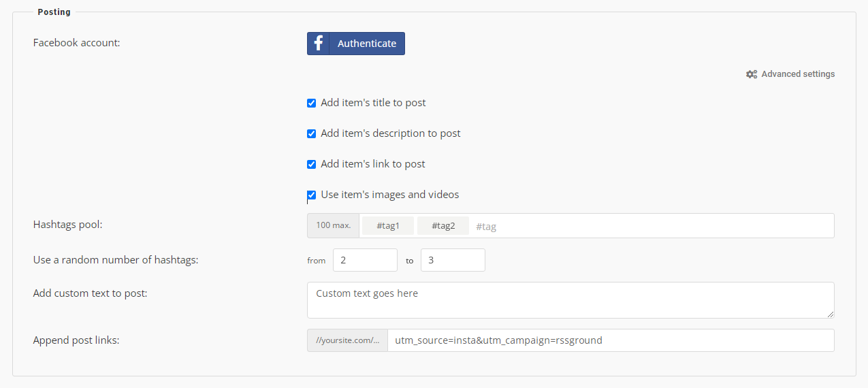Untick "Use item's images and videos" checkbox

312,195
